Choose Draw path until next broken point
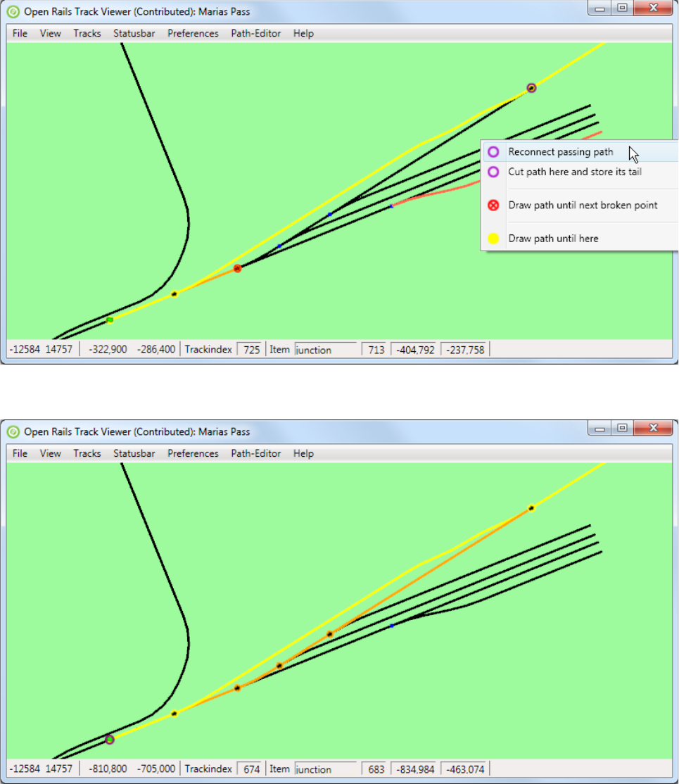Image resolution: width=679 pixels, height=784 pixels. (x=580, y=206)
